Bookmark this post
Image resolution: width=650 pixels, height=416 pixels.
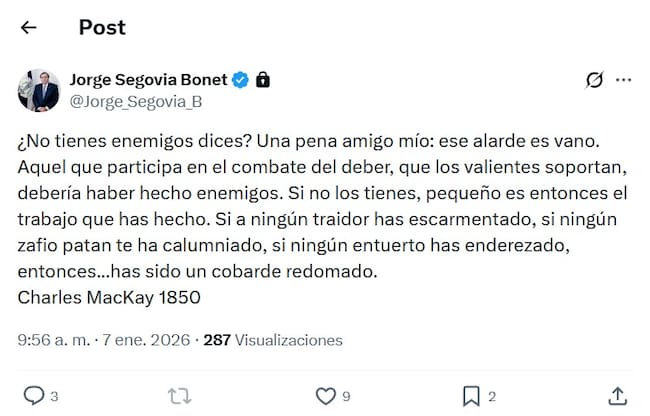click(471, 395)
